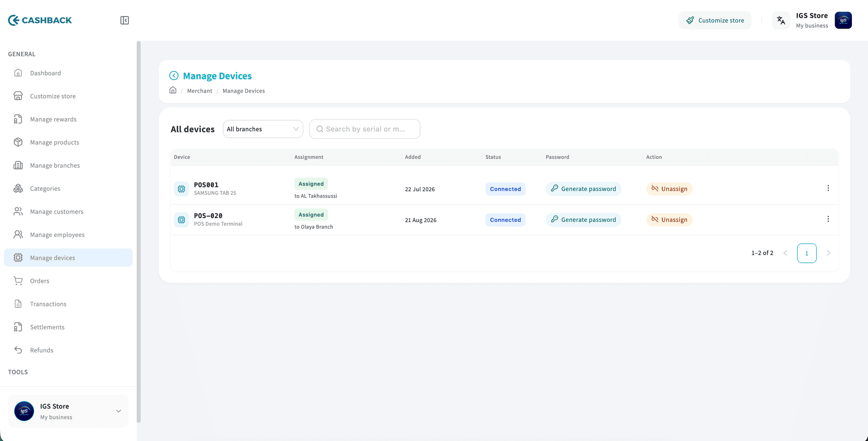This screenshot has height=441, width=868.
Task: Click the device chip icon for POS001
Action: click(181, 189)
